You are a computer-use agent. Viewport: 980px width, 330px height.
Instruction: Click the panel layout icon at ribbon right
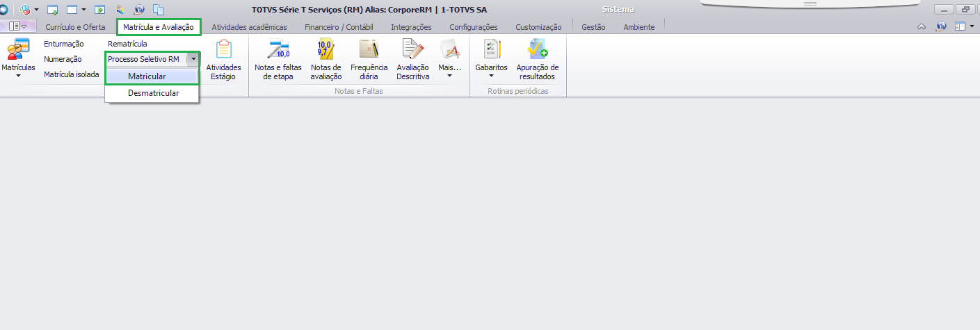point(961,26)
